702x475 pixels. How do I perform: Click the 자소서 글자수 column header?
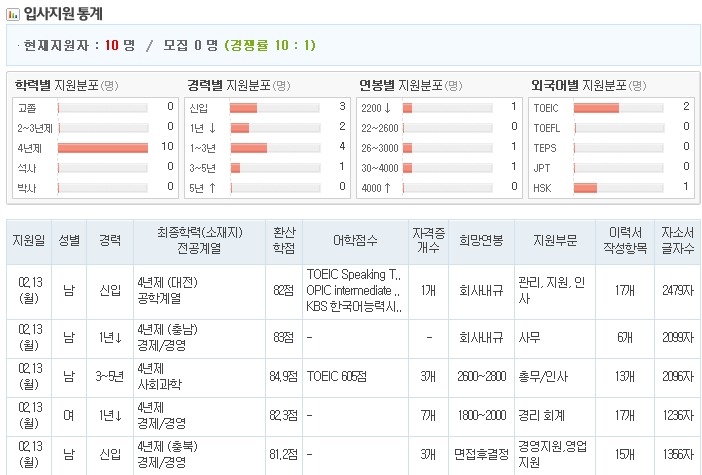677,240
